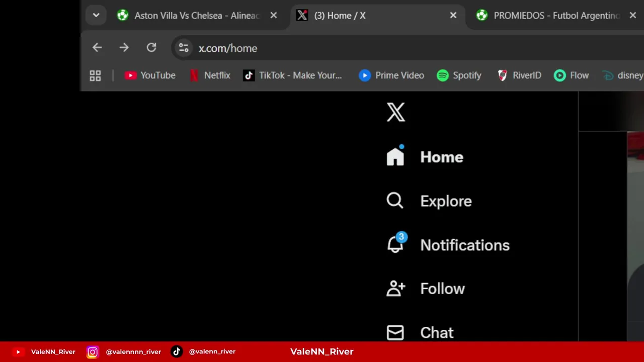Open TikTok - Make Your... bookmark
Viewport: 644px width, 362px height.
click(x=293, y=75)
